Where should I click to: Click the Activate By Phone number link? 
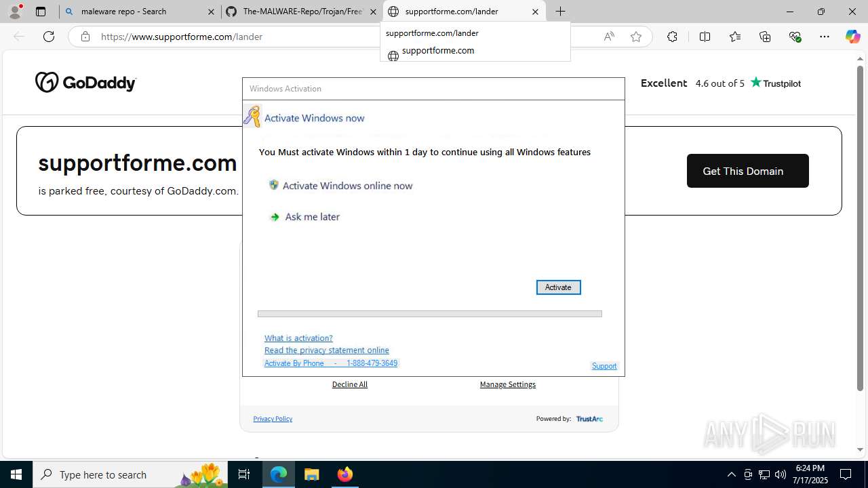coord(331,363)
